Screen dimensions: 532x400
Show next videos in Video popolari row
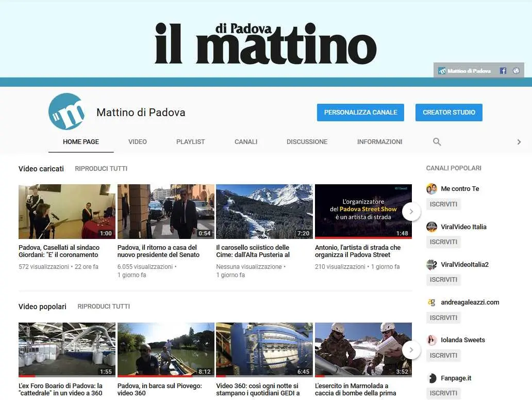(411, 350)
